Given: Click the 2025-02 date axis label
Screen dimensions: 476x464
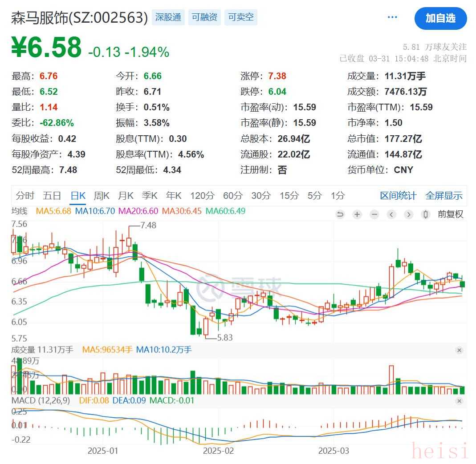Looking at the screenshot, I should point(218,451).
